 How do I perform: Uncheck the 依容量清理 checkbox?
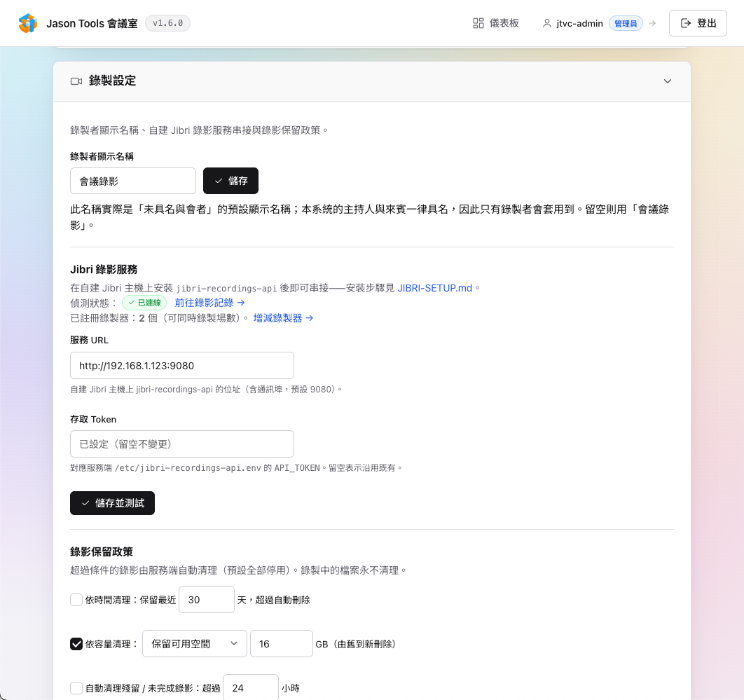(76, 643)
